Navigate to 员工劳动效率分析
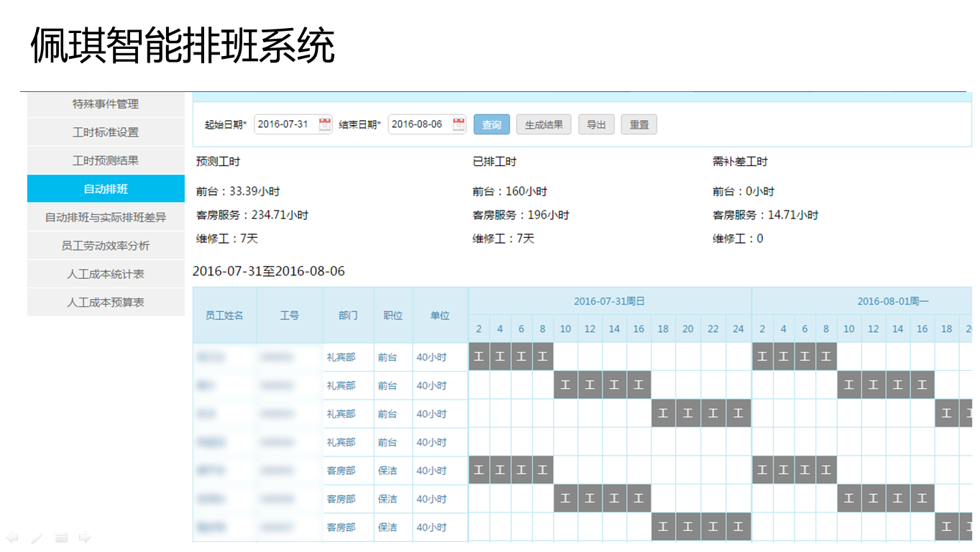980x552 pixels. pos(106,246)
